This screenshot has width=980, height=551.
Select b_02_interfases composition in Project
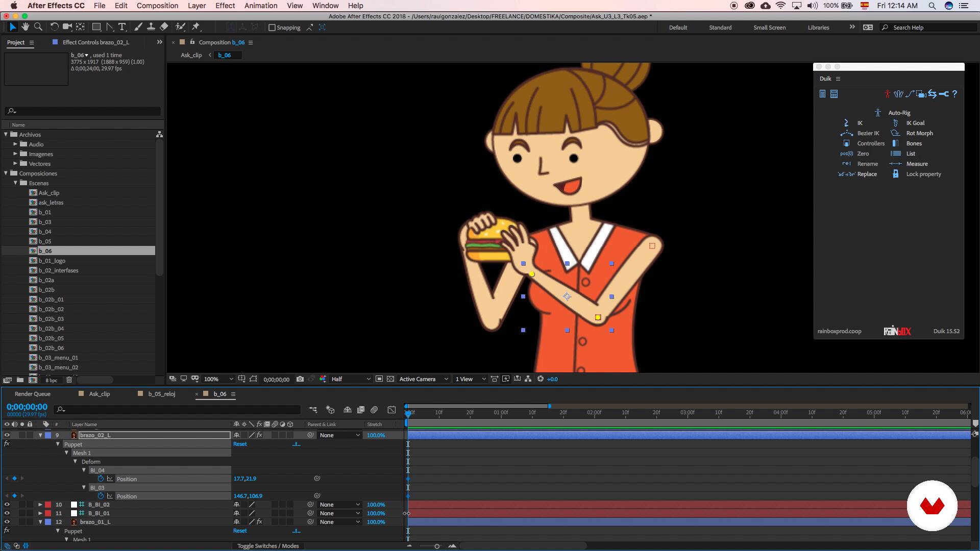[x=58, y=270]
